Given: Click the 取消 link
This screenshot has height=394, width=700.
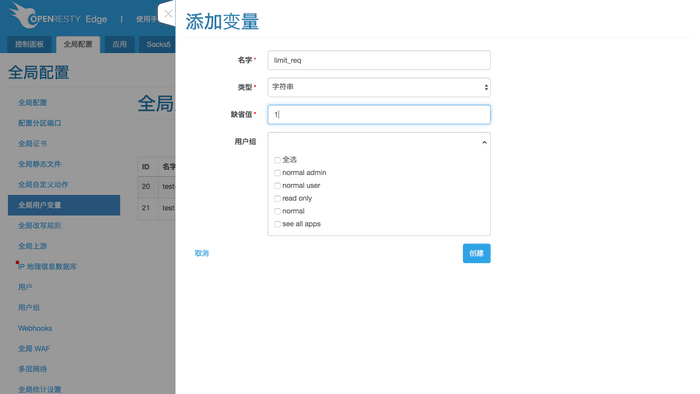Looking at the screenshot, I should pos(202,253).
